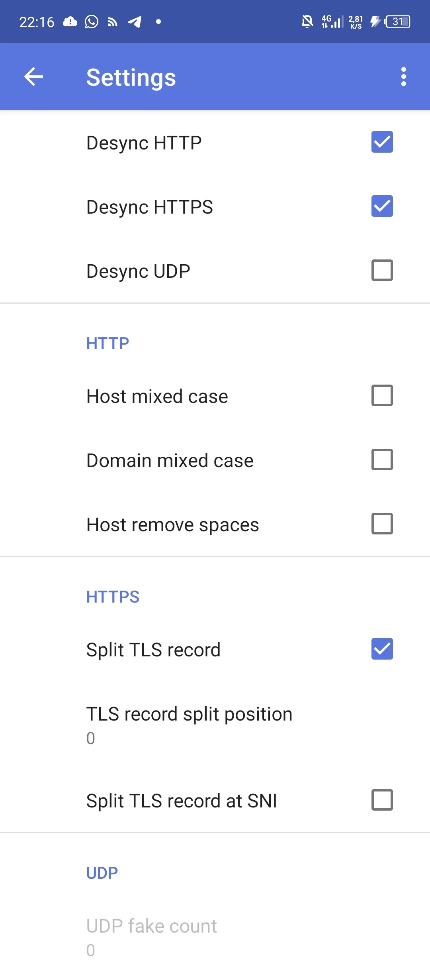The height and width of the screenshot is (980, 430).
Task: Tap the battery indicator icon
Action: [x=398, y=22]
